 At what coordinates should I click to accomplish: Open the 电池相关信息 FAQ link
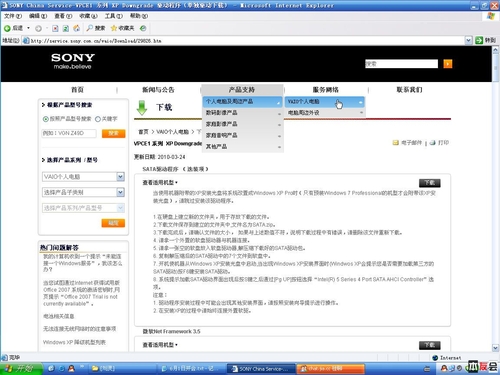[x=59, y=316]
